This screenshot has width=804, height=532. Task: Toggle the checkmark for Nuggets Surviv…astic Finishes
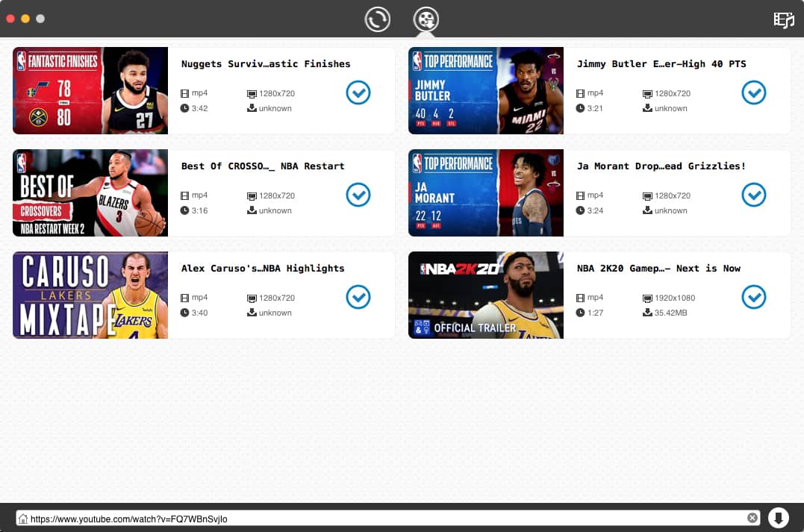[x=358, y=93]
